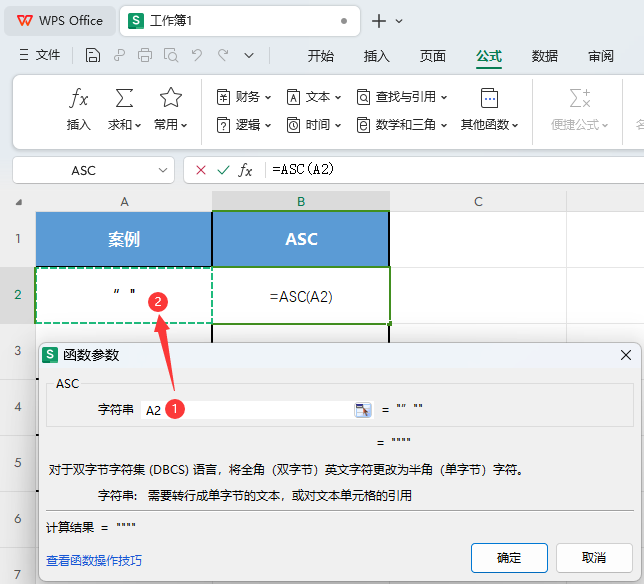Select column A header
This screenshot has width=644, height=584.
tap(124, 202)
